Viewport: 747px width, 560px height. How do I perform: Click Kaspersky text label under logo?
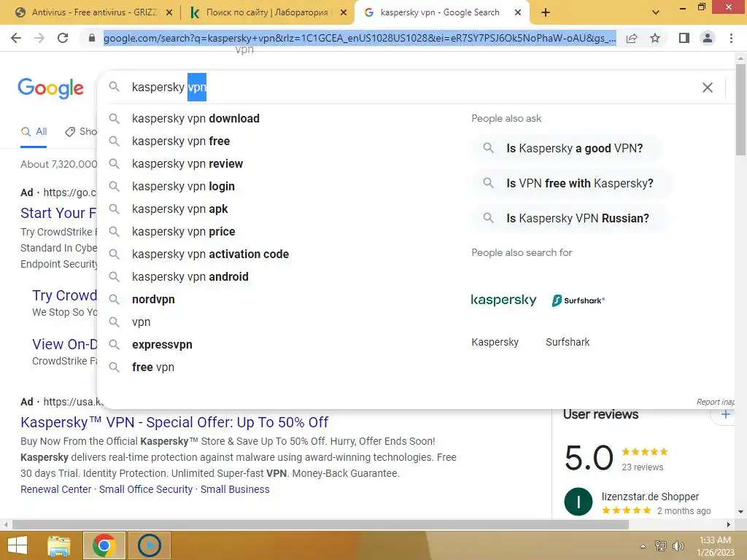tap(495, 343)
